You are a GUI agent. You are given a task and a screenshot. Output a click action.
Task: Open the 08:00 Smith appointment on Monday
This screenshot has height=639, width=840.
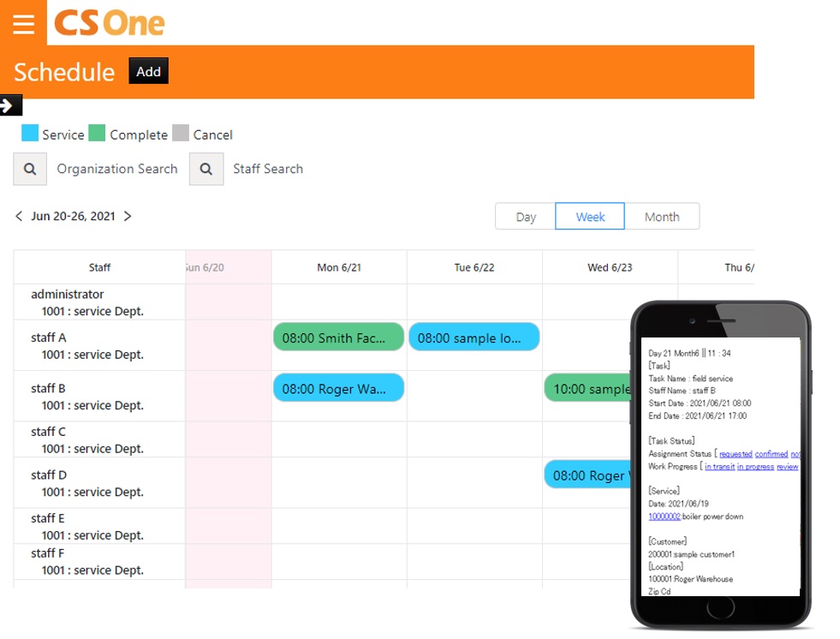pyautogui.click(x=337, y=337)
